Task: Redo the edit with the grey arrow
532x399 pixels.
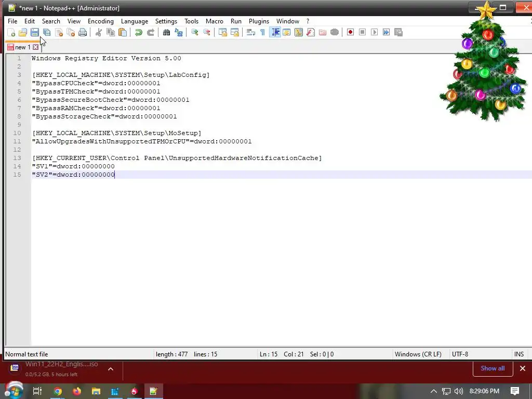Action: click(x=151, y=32)
